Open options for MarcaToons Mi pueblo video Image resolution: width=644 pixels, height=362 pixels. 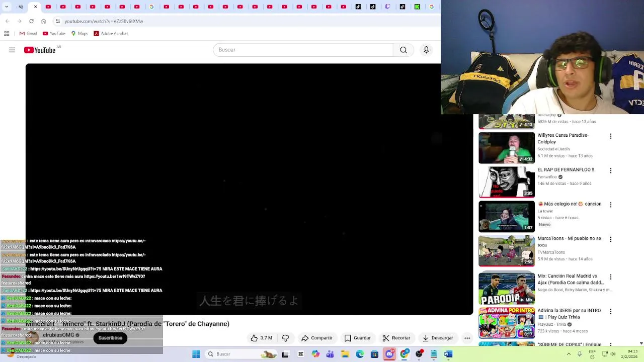point(611,239)
